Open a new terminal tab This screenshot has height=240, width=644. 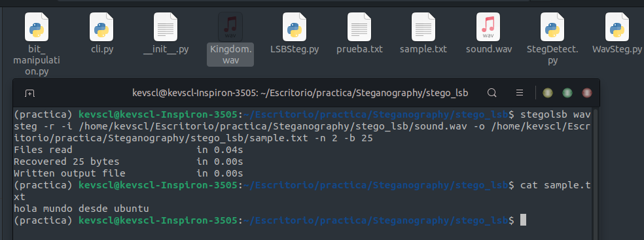point(29,93)
